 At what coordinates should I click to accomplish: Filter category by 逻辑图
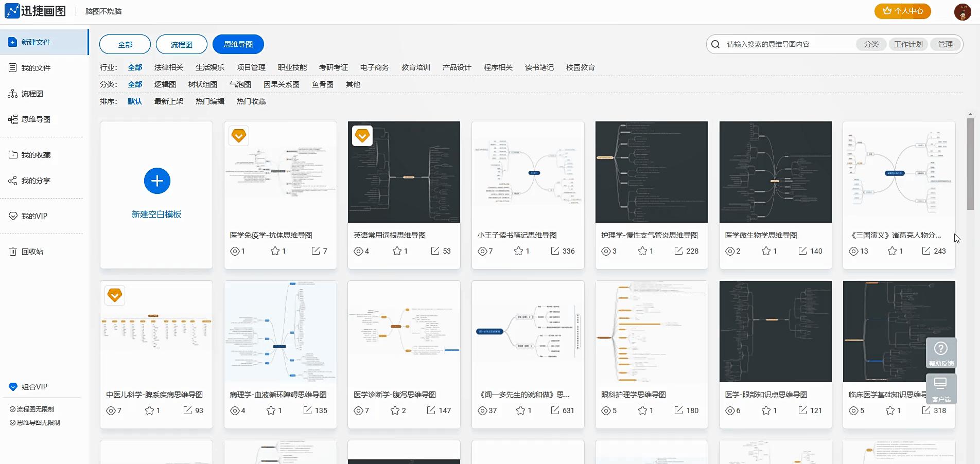pyautogui.click(x=165, y=84)
